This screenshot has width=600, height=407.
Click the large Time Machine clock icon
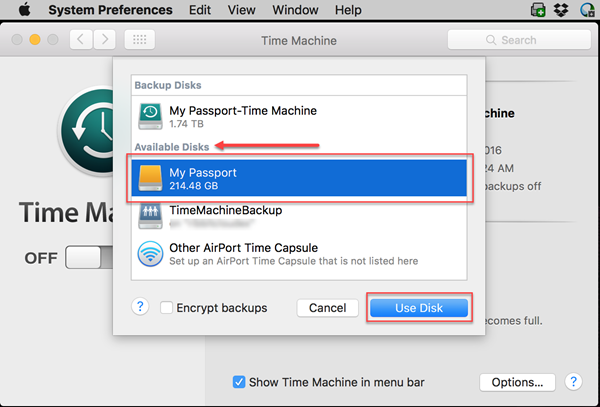pos(86,130)
